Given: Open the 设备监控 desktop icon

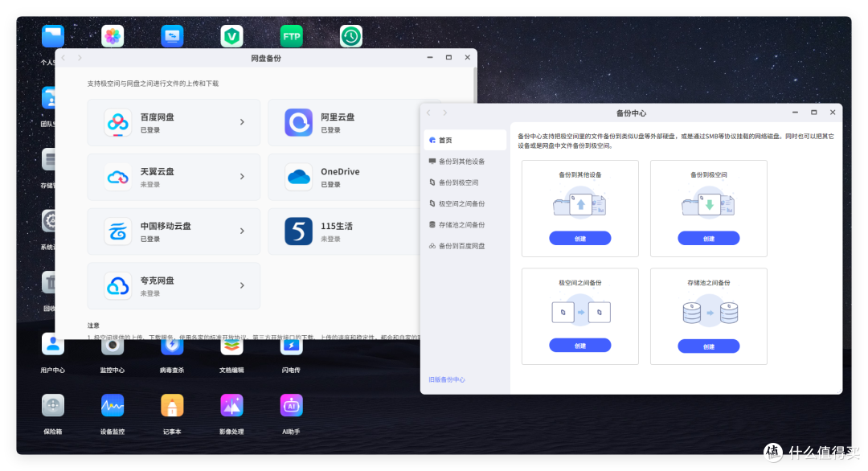Looking at the screenshot, I should pyautogui.click(x=113, y=406).
